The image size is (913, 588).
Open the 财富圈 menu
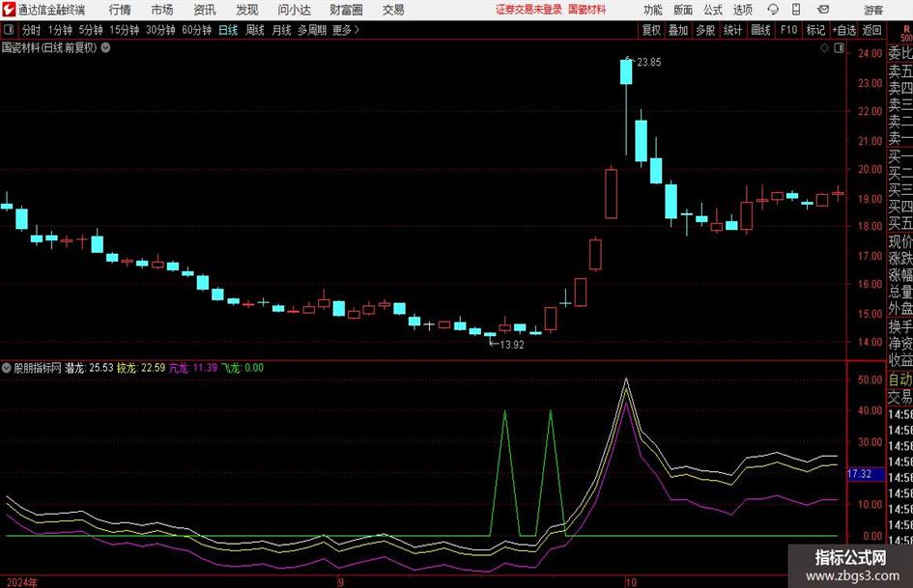tap(346, 10)
